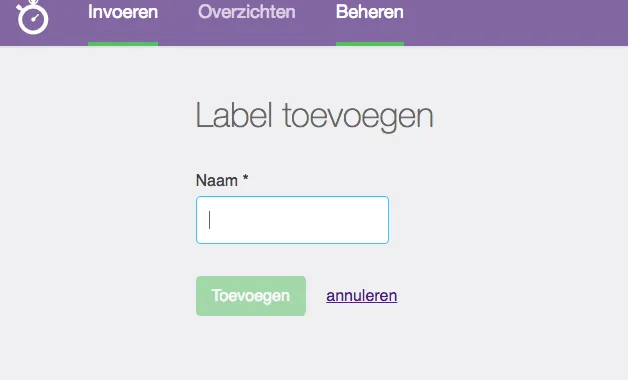The width and height of the screenshot is (628, 380).
Task: Open the Invoeren tab
Action: tap(123, 12)
